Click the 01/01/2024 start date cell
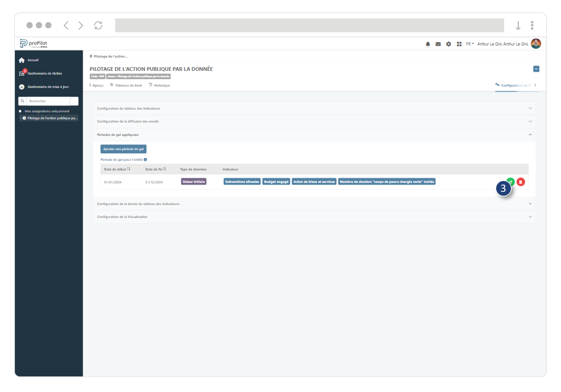561x392 pixels. pos(113,182)
